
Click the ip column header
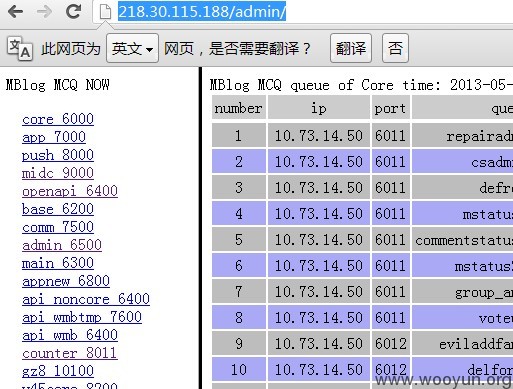[319, 107]
